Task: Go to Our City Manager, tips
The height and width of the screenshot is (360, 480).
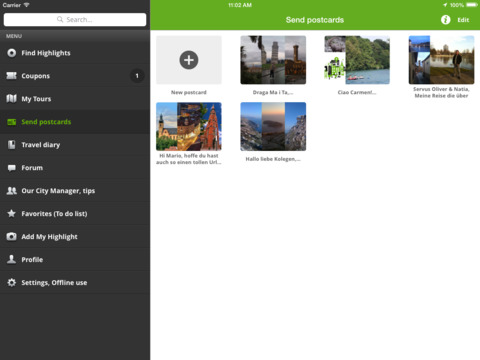Action: pyautogui.click(x=75, y=191)
